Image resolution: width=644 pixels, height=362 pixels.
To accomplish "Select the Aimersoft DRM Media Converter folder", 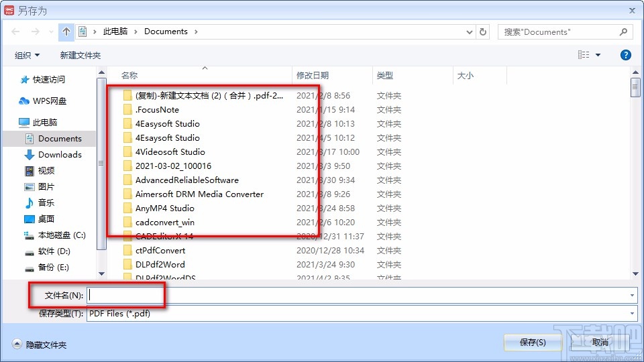I will (x=200, y=194).
